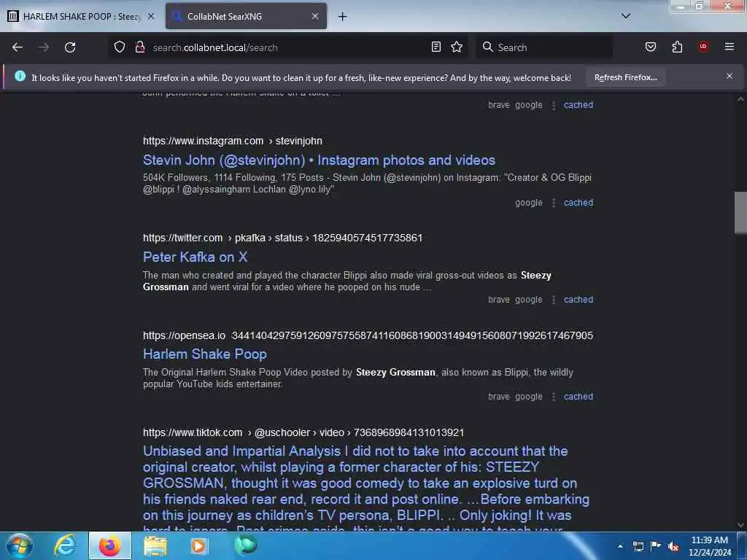Open the green round taskbar app icon
This screenshot has height=560, width=747.
[246, 545]
